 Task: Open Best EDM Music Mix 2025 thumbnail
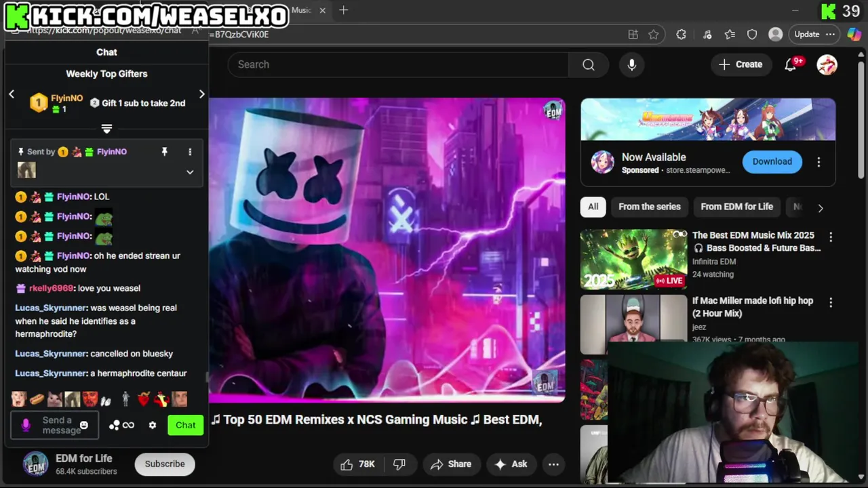[633, 259]
